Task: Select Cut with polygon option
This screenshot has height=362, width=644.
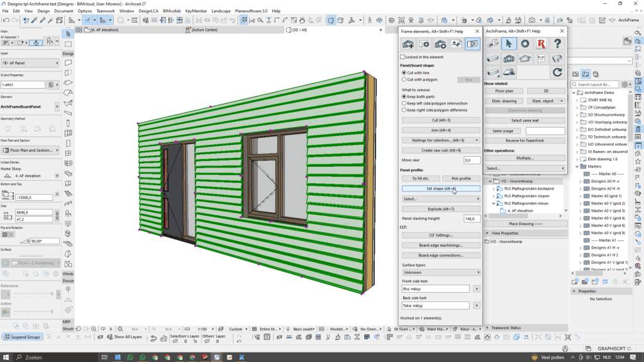Action: (x=404, y=79)
